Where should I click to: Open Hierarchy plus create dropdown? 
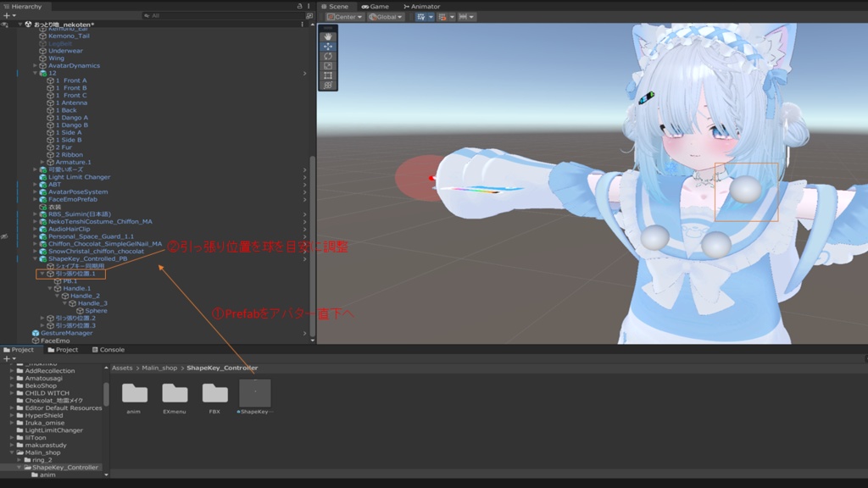click(9, 16)
